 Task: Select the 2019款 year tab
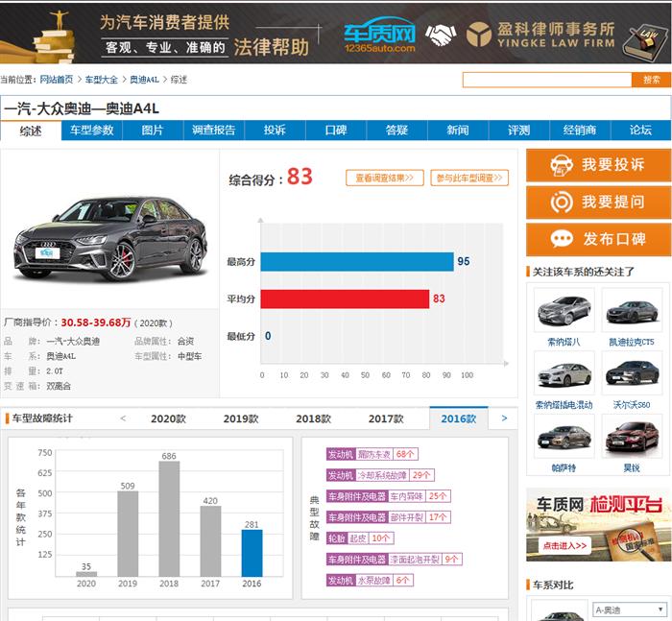(241, 418)
